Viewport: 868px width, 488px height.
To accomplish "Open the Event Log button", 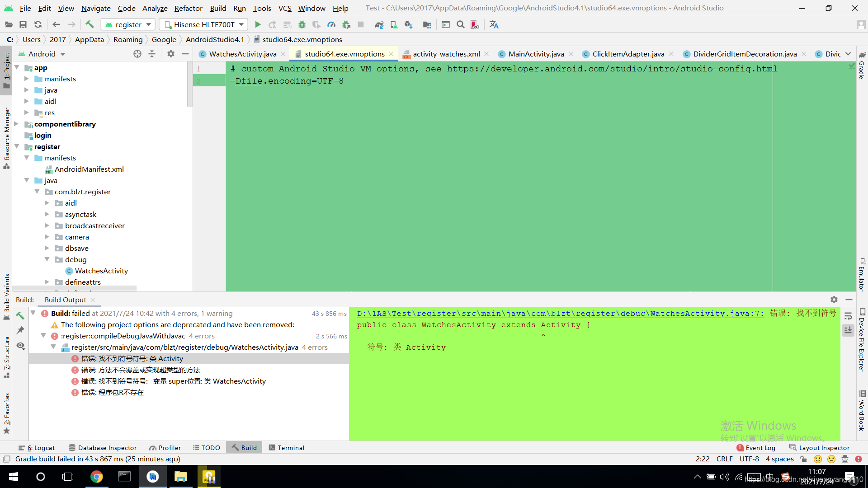I will click(x=756, y=448).
